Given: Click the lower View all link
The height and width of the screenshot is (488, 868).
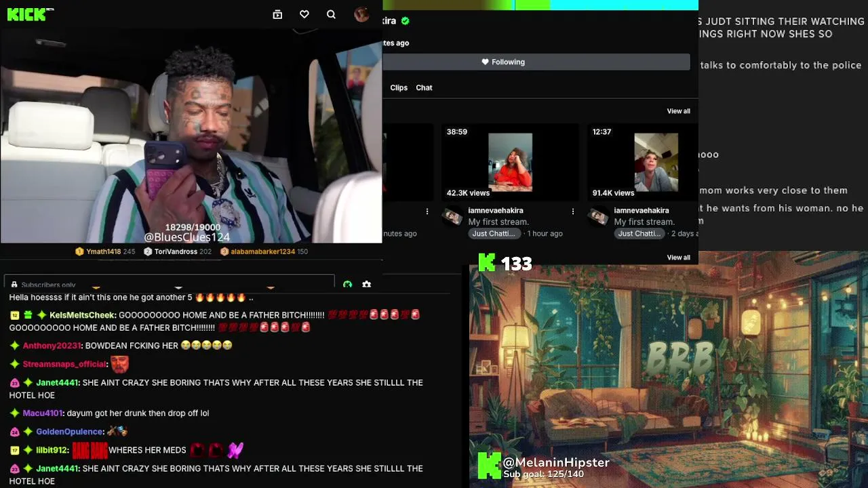Looking at the screenshot, I should [678, 258].
